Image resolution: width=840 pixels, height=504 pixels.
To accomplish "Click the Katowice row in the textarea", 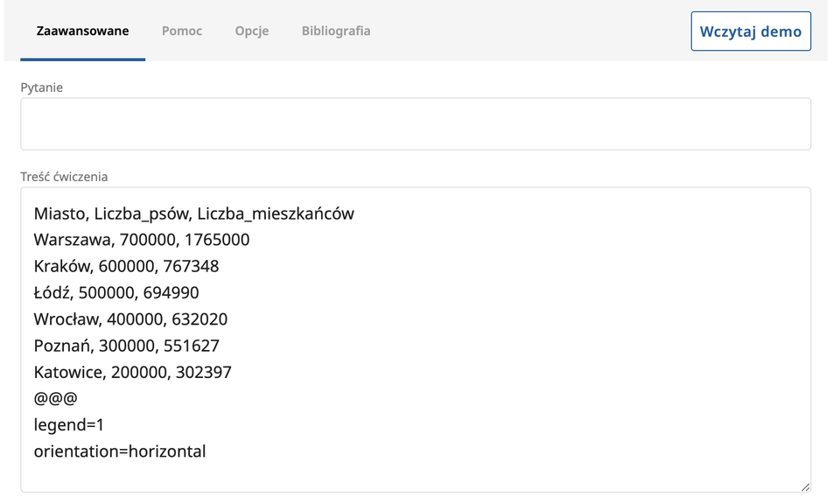I will [132, 372].
